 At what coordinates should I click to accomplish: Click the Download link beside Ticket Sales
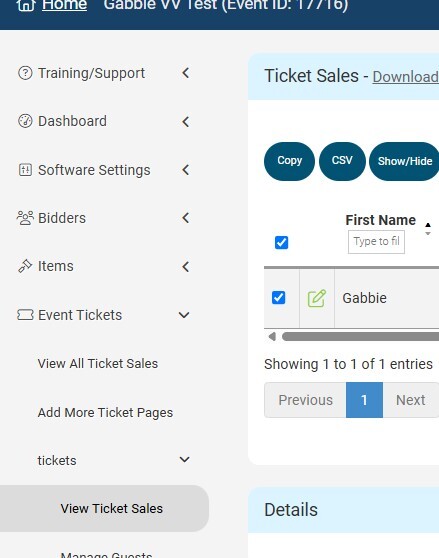pyautogui.click(x=406, y=77)
